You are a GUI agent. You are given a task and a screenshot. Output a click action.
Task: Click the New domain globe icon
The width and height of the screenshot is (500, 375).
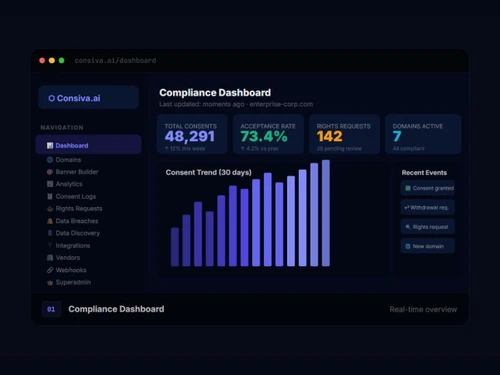tap(408, 246)
